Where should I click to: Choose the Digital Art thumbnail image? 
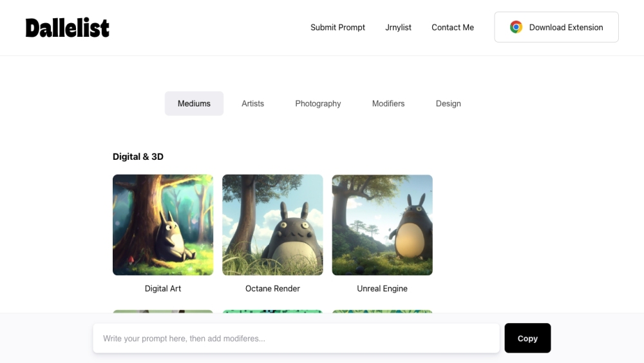click(163, 225)
